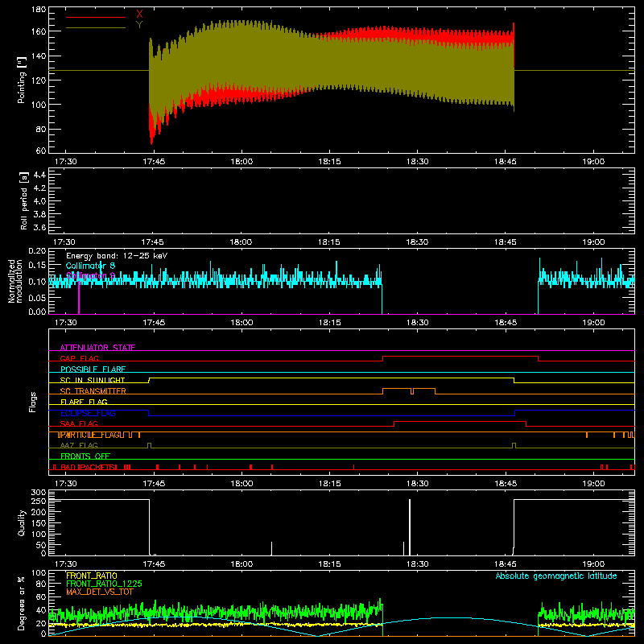This screenshot has height=644, width=644.
Task: Click the AAZ_FLAG label
Action: (79, 445)
